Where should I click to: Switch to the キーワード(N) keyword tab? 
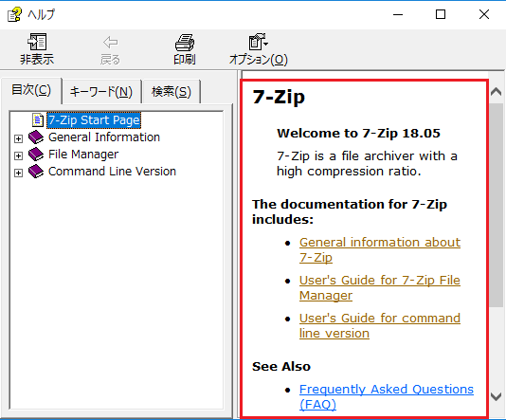coord(101,92)
